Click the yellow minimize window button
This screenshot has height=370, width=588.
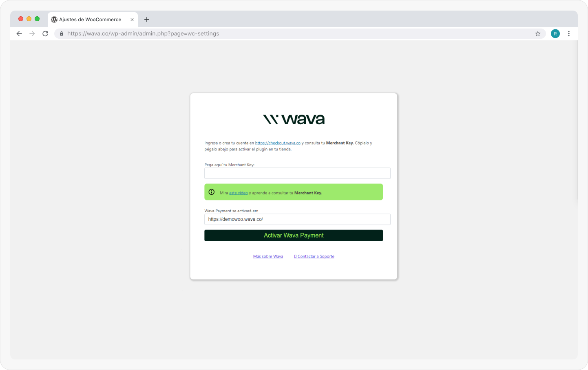29,19
